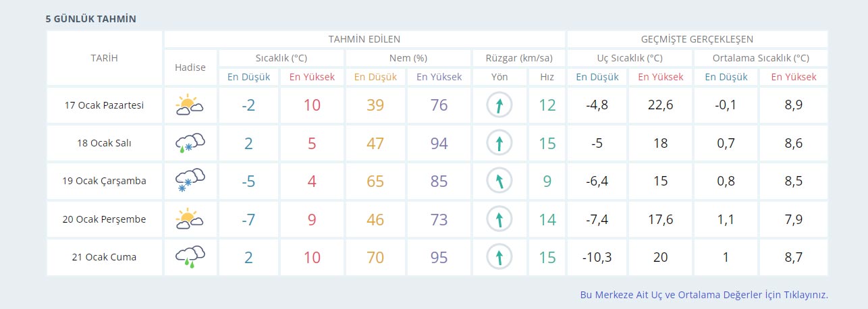Open the 'Bu Merkeze Ait Uç ve Ortalama Değerler' link
868x309 pixels.
[703, 295]
